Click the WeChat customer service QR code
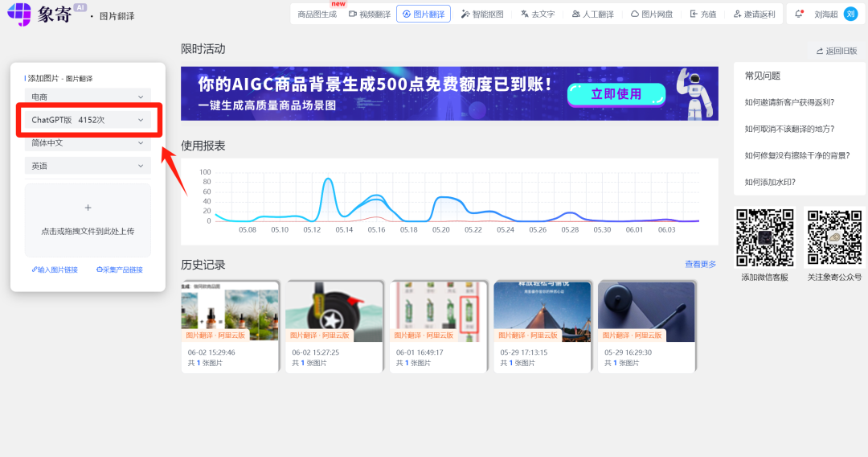Screen dimensions: 868x457 764,237
